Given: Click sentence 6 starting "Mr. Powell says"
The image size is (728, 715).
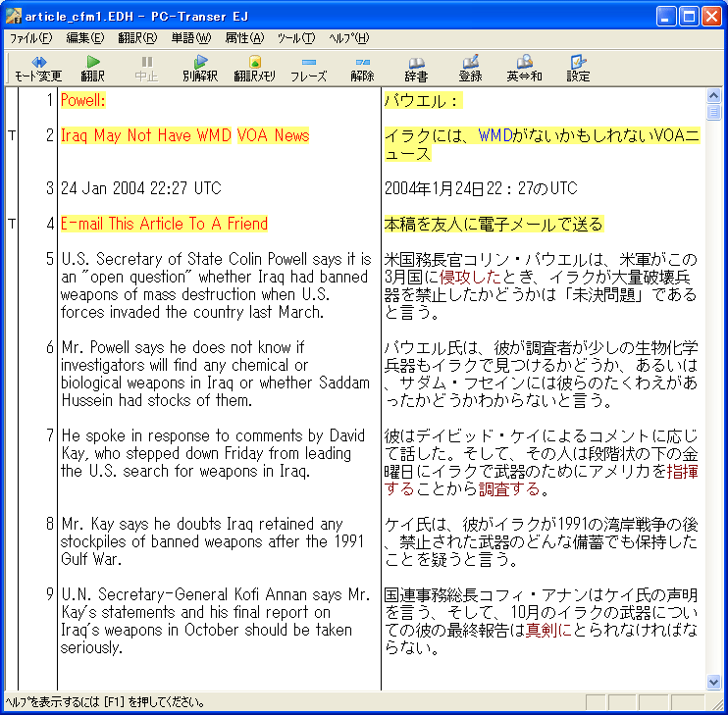Looking at the screenshot, I should [216, 374].
